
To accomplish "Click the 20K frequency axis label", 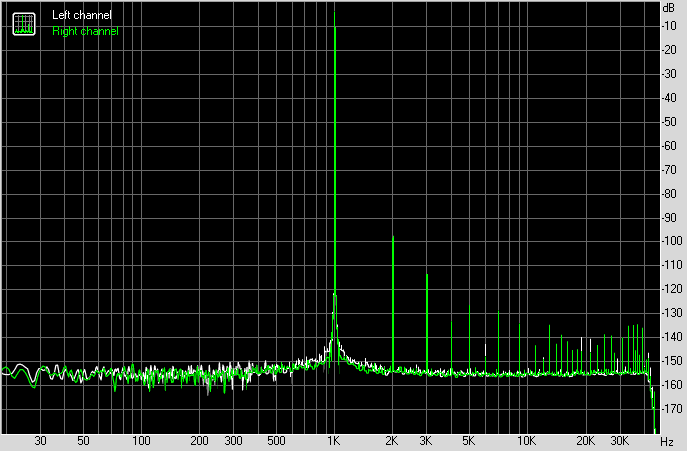I will [585, 441].
